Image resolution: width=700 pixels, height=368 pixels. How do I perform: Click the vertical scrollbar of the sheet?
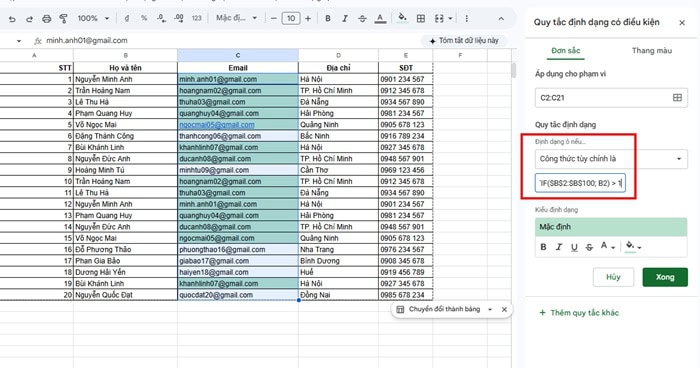coord(514,71)
